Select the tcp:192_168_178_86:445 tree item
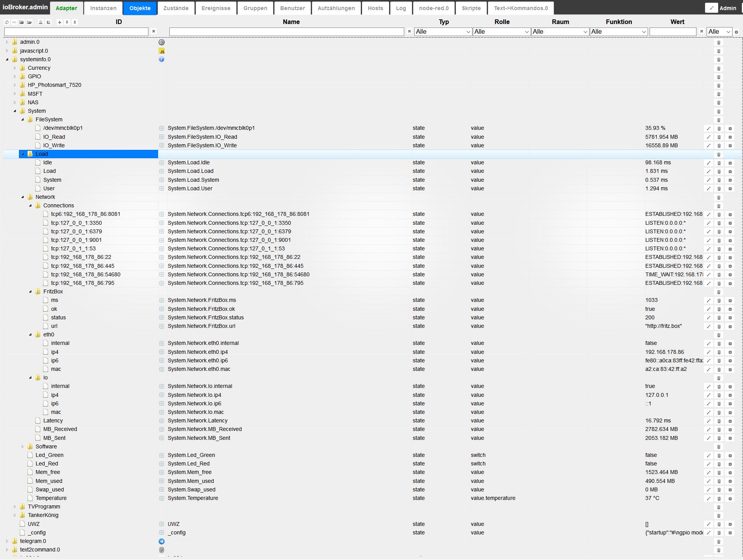Image resolution: width=743 pixels, height=560 pixels. 83,266
